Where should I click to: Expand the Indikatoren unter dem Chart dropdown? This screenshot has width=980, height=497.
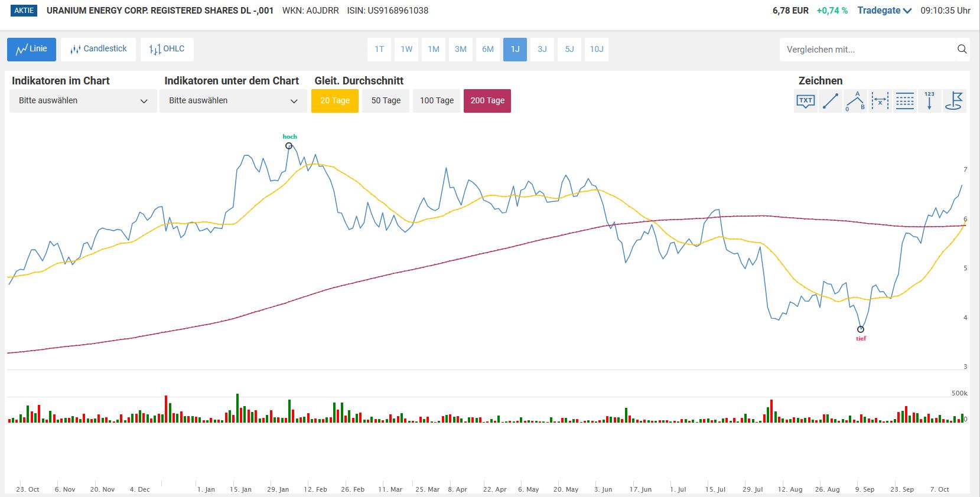(x=233, y=101)
